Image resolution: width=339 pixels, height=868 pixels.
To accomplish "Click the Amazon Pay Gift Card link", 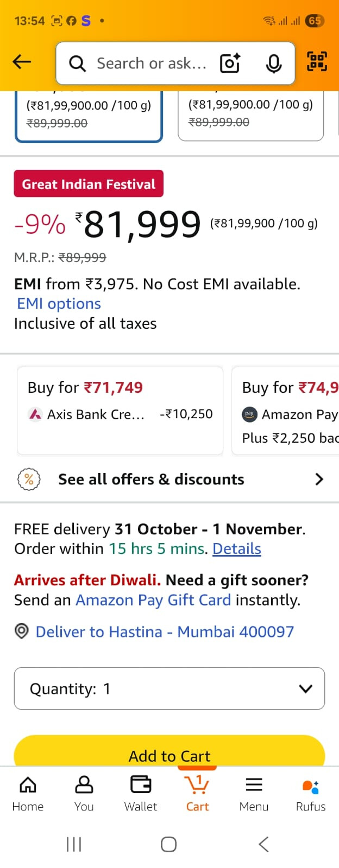I will click(x=153, y=600).
